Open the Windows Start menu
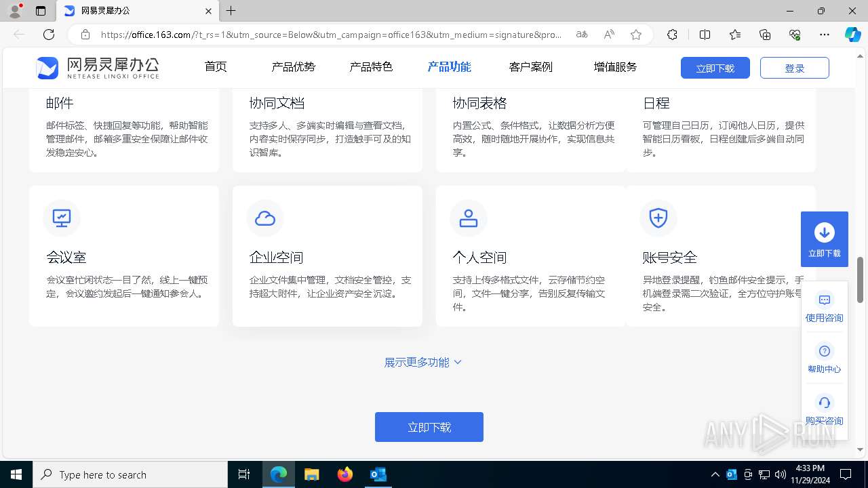Viewport: 868px width, 488px height. [x=16, y=474]
